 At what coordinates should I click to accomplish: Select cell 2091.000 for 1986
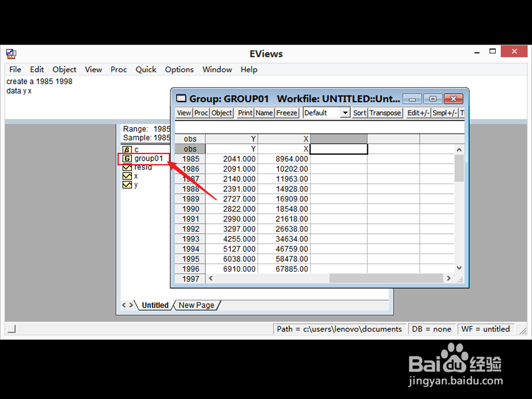pyautogui.click(x=232, y=169)
